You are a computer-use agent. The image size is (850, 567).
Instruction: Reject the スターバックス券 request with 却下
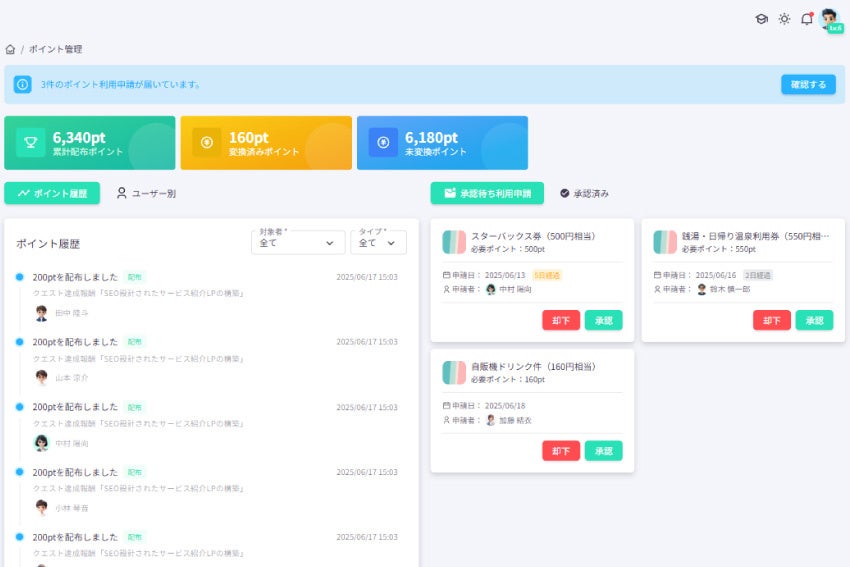pos(561,320)
